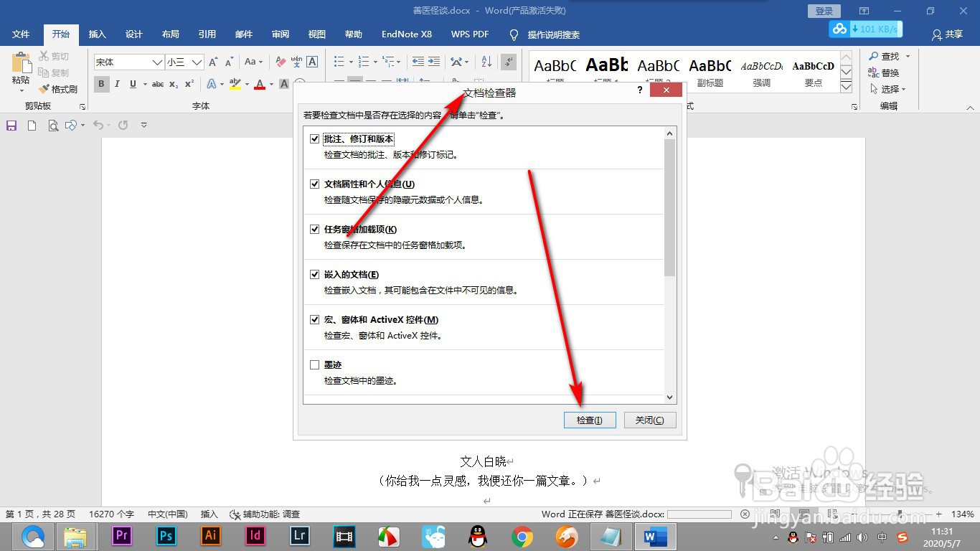Select the red font color swatch
The image size is (980, 551).
pos(258,84)
